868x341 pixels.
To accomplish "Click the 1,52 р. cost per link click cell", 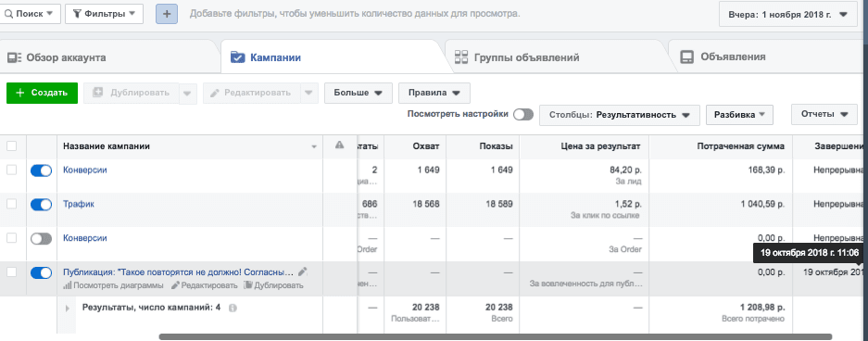I will point(627,204).
